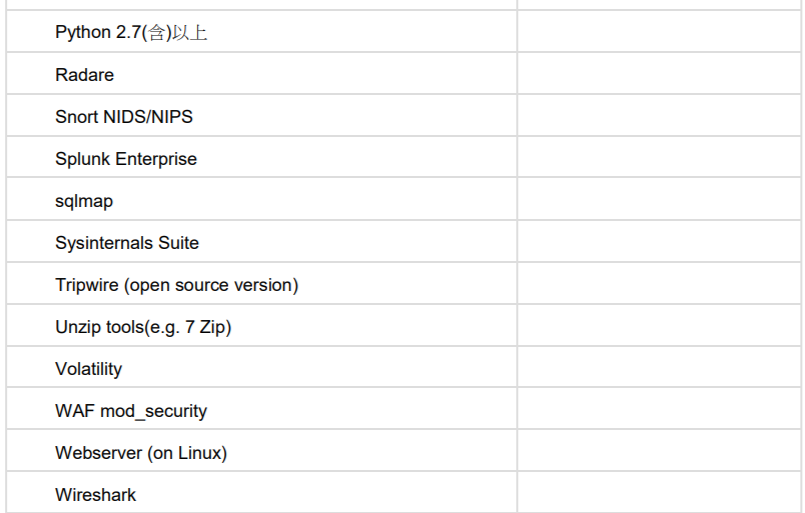Screen dimensions: 805x513
Task: Click the Volatility table entry
Action: click(x=89, y=369)
